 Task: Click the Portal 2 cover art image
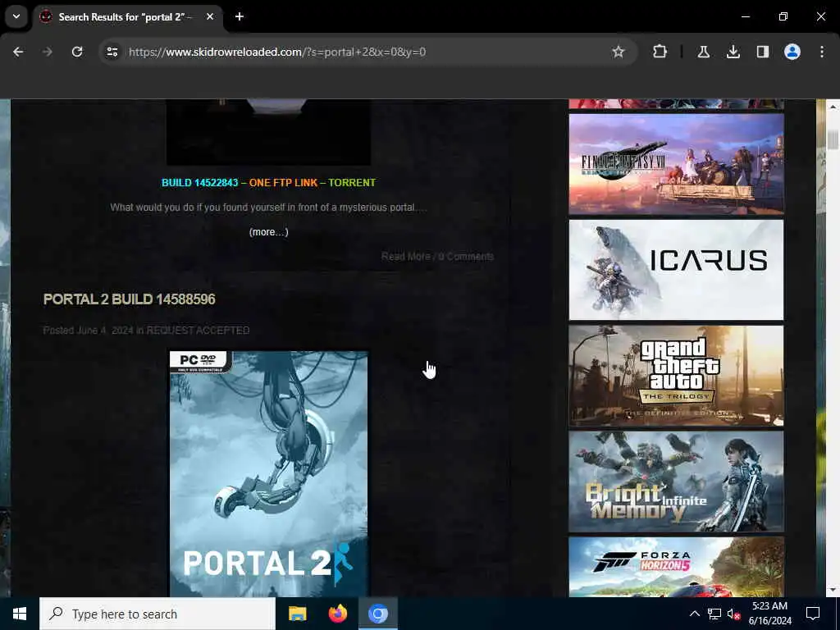pos(268,474)
